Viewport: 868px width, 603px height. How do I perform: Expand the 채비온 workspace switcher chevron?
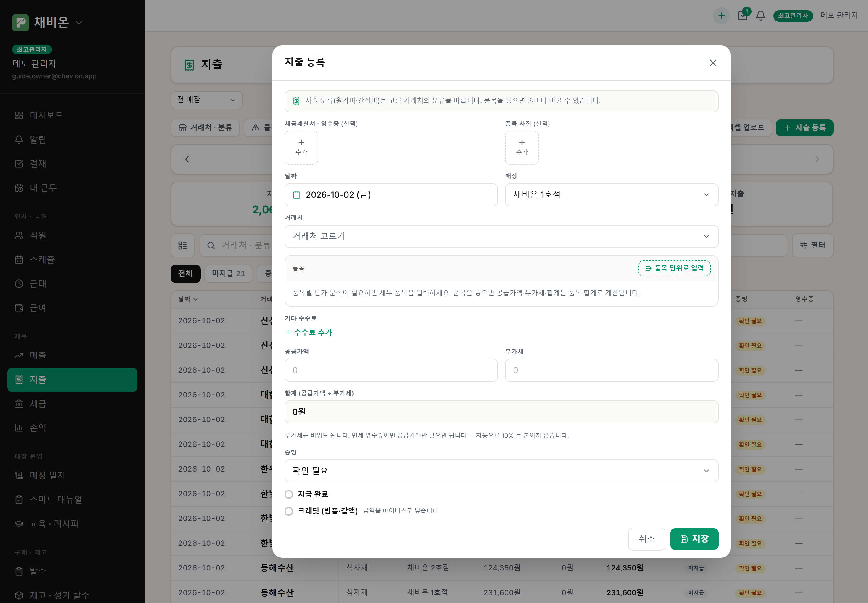coord(79,23)
